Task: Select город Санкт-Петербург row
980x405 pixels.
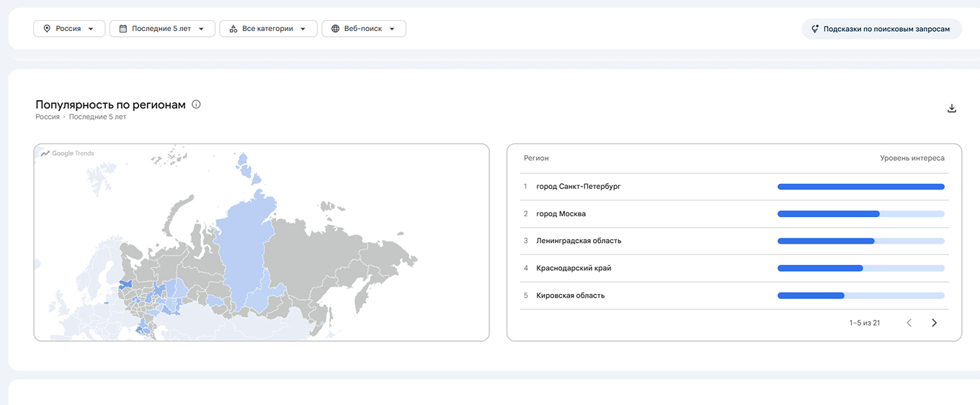Action: click(734, 187)
